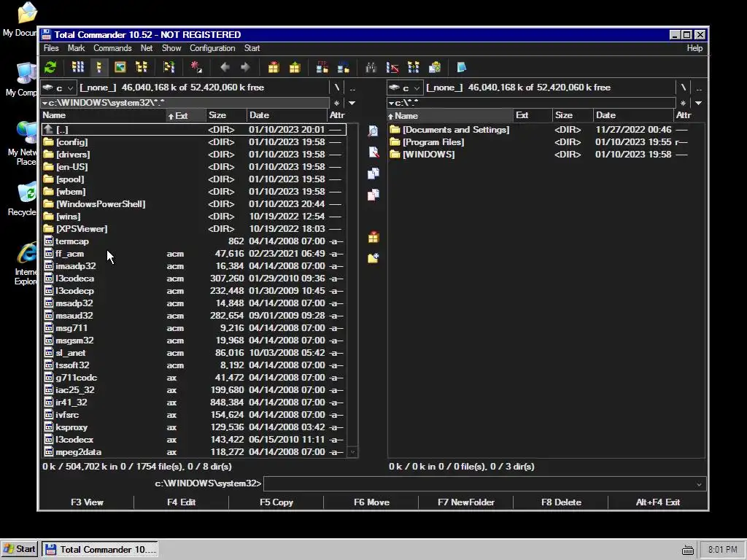The width and height of the screenshot is (747, 560).
Task: Open right panel directory history arrow
Action: point(698,103)
